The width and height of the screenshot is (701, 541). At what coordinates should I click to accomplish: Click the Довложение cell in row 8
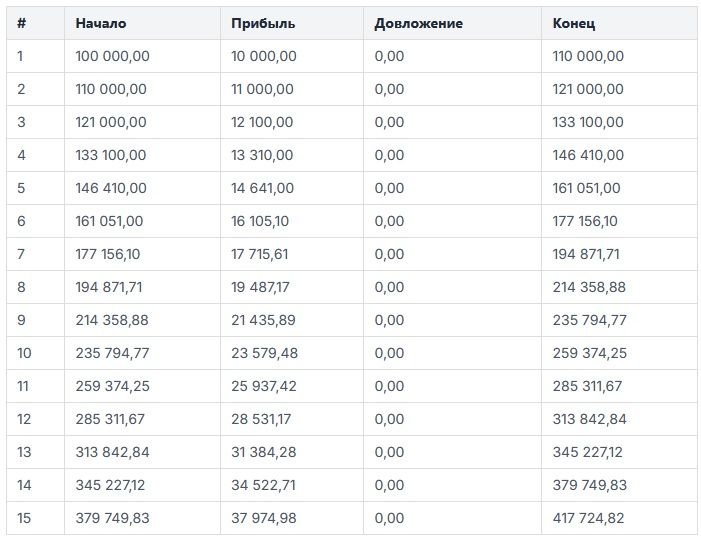coord(389,287)
